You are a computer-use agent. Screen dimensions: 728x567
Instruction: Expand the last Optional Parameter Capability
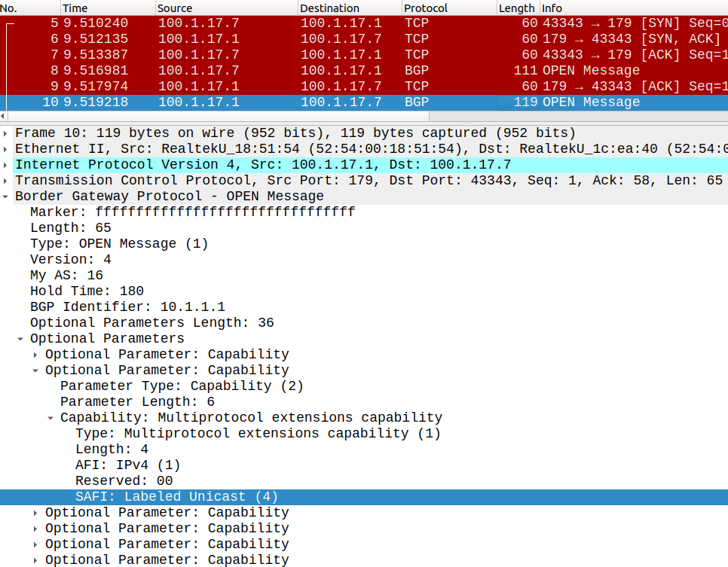pos(35,560)
